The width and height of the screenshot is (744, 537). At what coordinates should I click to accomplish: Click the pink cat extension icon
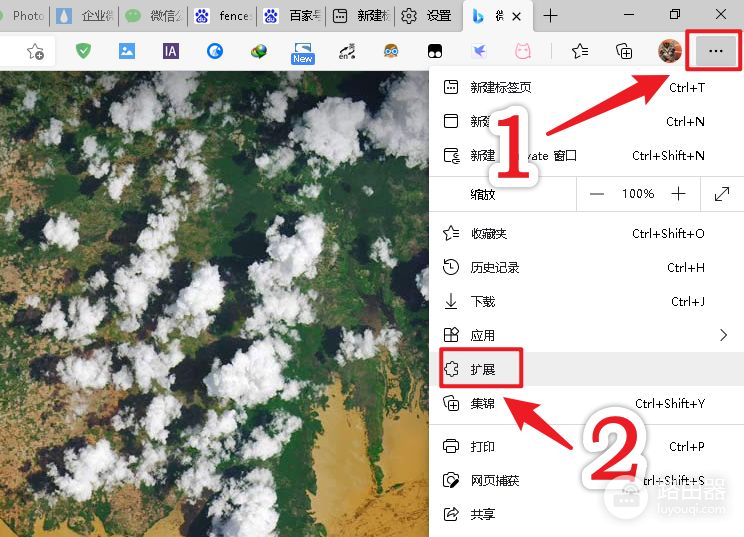(522, 52)
